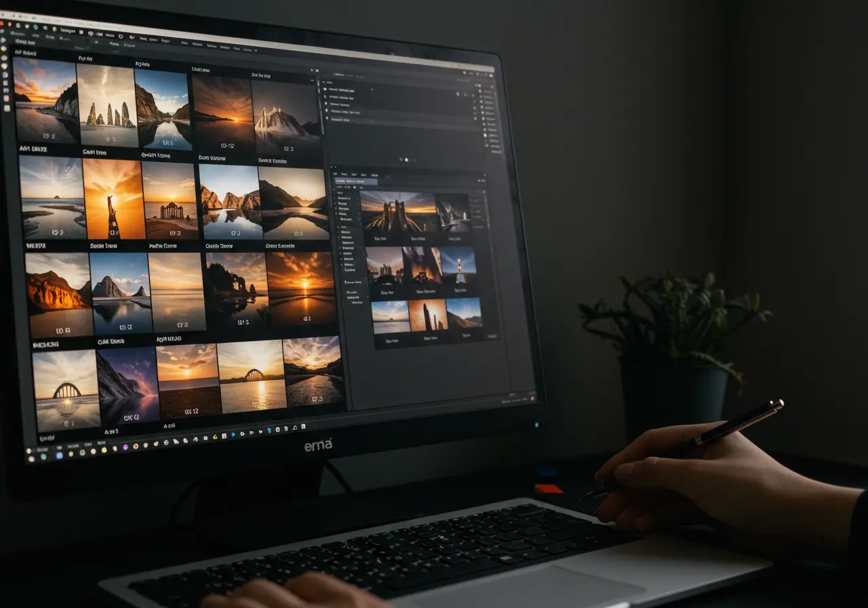Select the standing rock spires beach photo
The height and width of the screenshot is (608, 868).
point(108,104)
